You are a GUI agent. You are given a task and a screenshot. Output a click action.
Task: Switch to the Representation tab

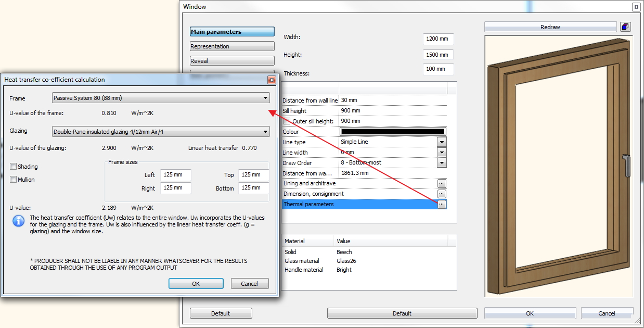click(x=232, y=46)
